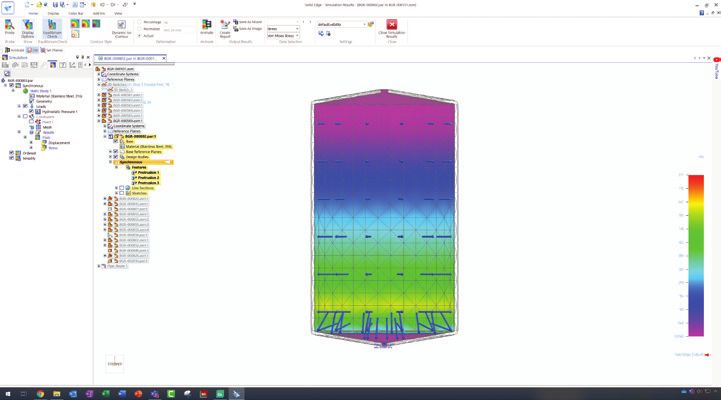The image size is (721, 400).
Task: Open File Explorer from taskbar
Action: (57, 394)
